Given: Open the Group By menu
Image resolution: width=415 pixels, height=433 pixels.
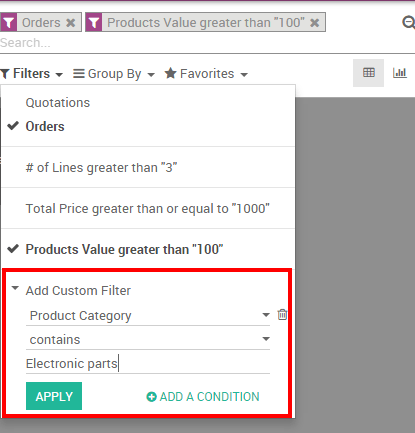Looking at the screenshot, I should pos(114,74).
